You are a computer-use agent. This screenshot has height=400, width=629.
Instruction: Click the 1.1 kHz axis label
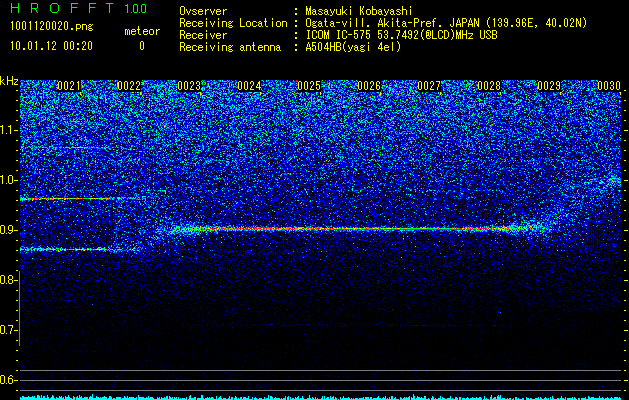coord(8,130)
